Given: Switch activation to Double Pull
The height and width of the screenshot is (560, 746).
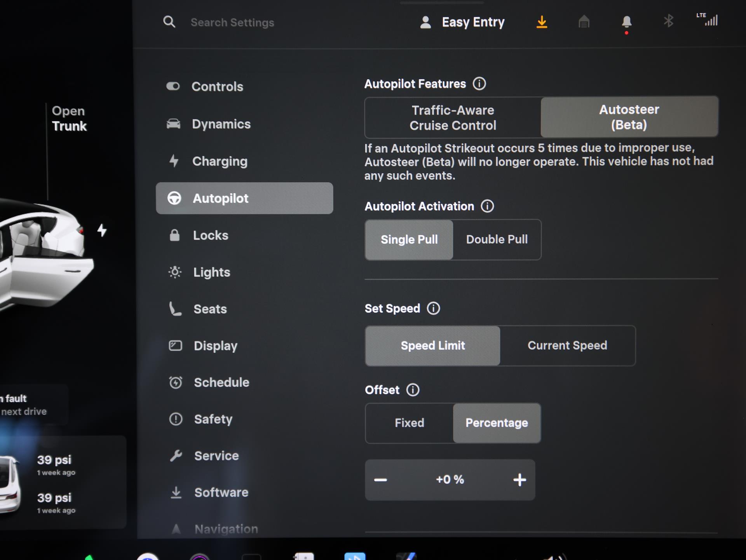Looking at the screenshot, I should pos(497,239).
